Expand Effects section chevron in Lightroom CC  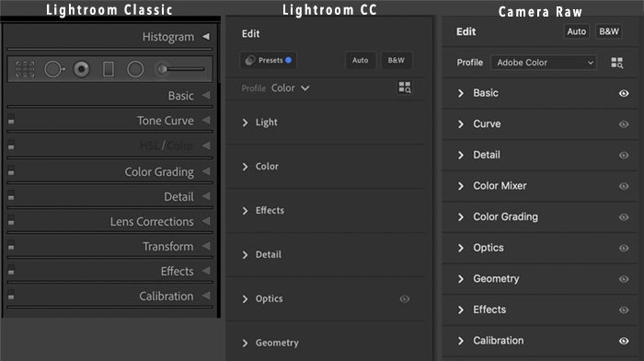click(x=246, y=211)
